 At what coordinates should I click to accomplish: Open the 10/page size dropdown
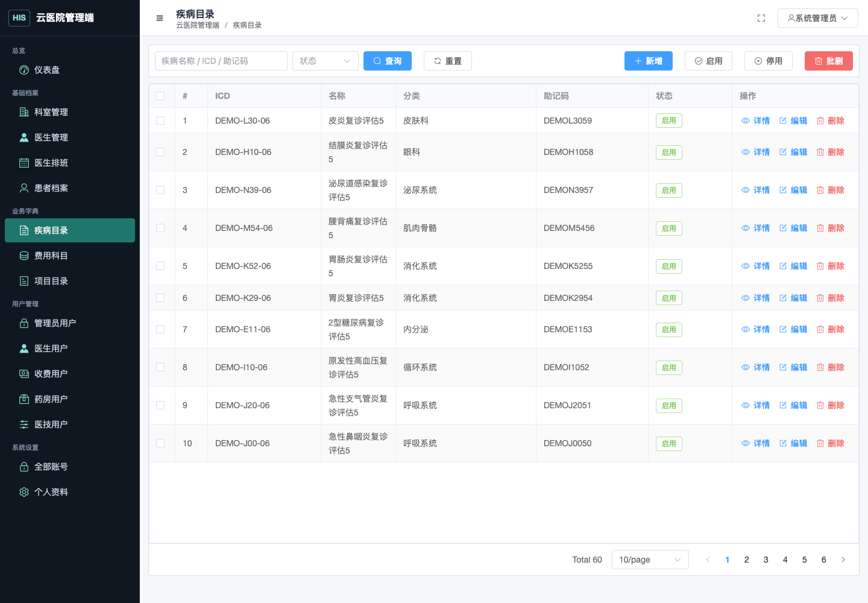click(x=650, y=560)
